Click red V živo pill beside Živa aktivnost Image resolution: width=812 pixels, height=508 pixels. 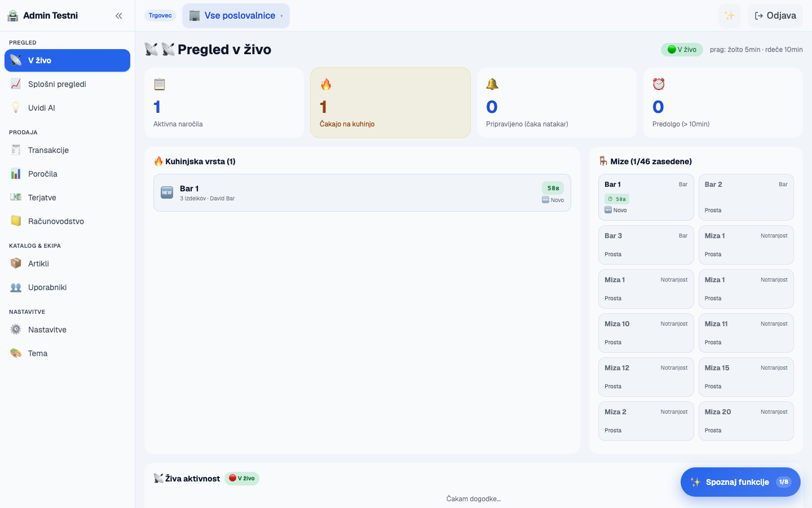[x=242, y=479]
